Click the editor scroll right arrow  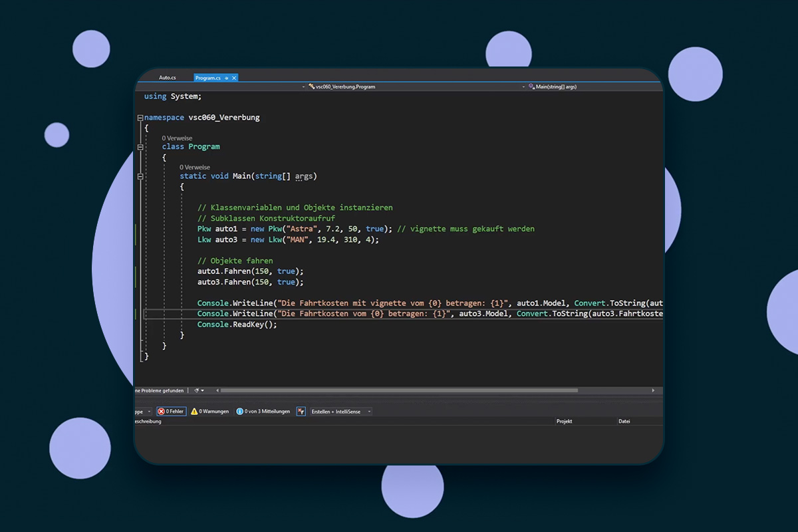[x=653, y=390]
